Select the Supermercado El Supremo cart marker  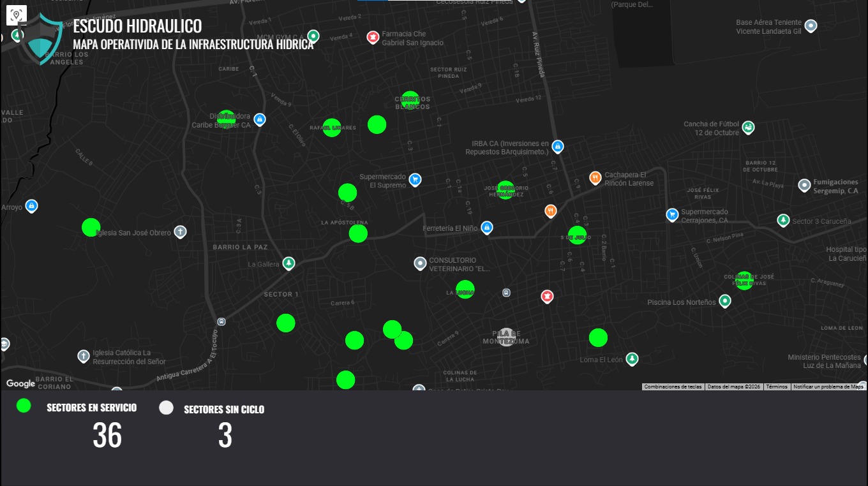pos(415,180)
